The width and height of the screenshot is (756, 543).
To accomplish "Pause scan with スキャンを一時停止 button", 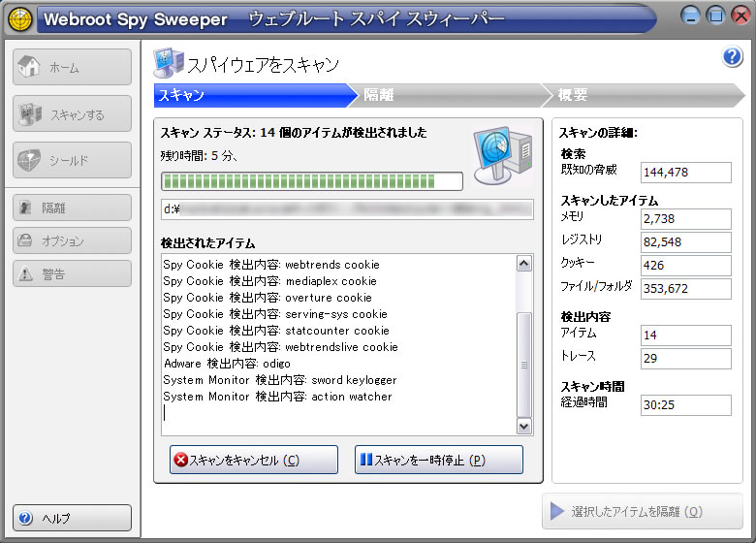I will pos(439,460).
